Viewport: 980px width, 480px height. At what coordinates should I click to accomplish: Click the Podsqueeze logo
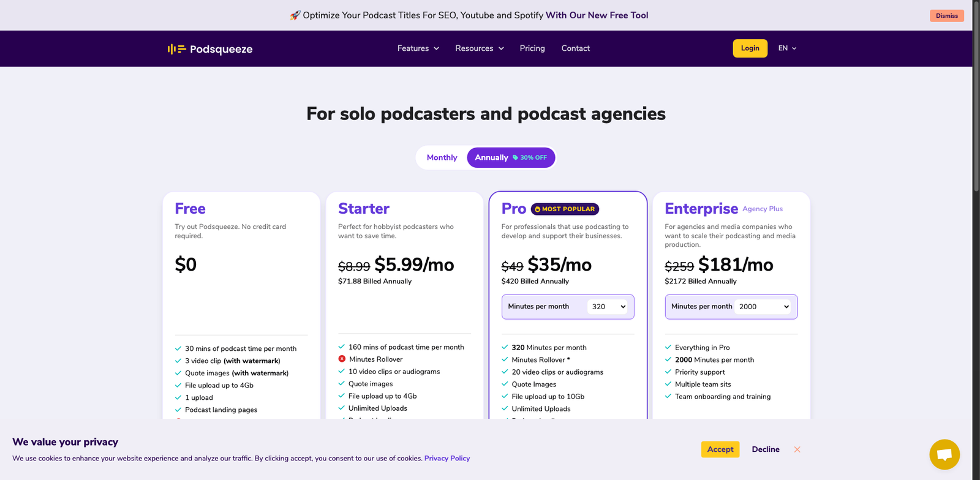click(x=210, y=49)
